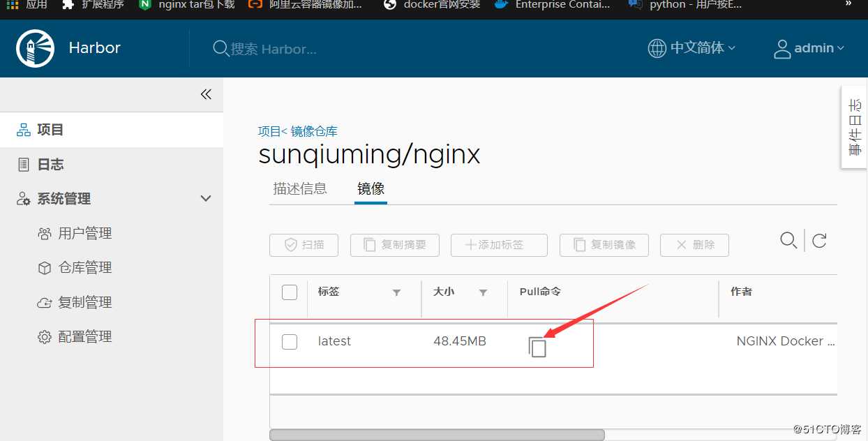Click the Pull命令 column header
The height and width of the screenshot is (441, 868).
click(x=540, y=292)
